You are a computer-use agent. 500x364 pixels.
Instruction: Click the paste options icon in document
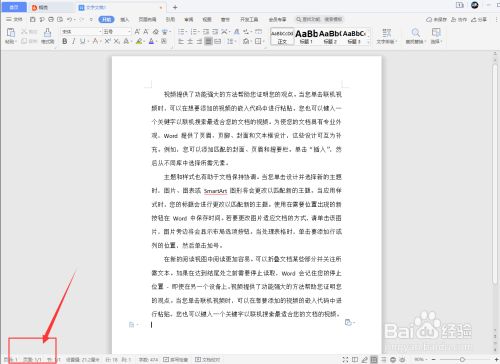[x=348, y=322]
